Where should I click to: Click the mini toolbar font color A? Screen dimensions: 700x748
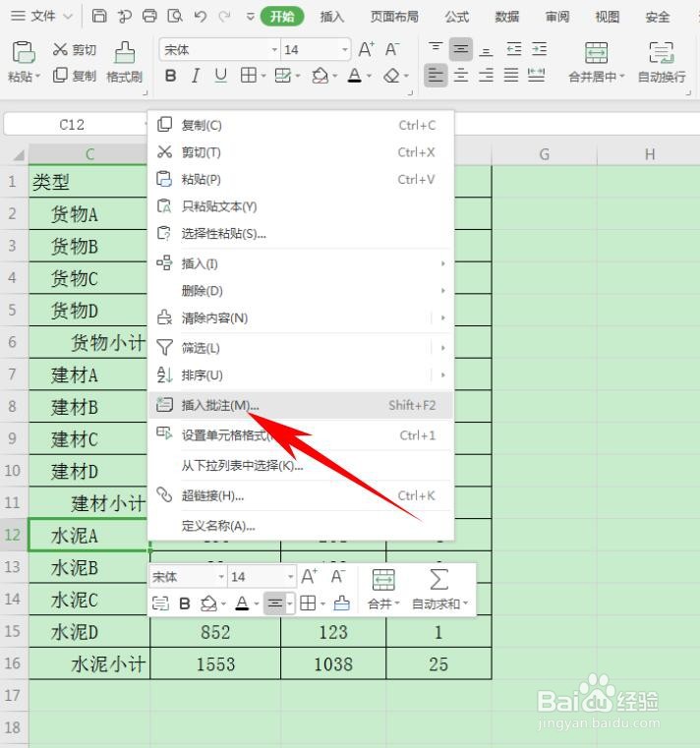pos(243,604)
